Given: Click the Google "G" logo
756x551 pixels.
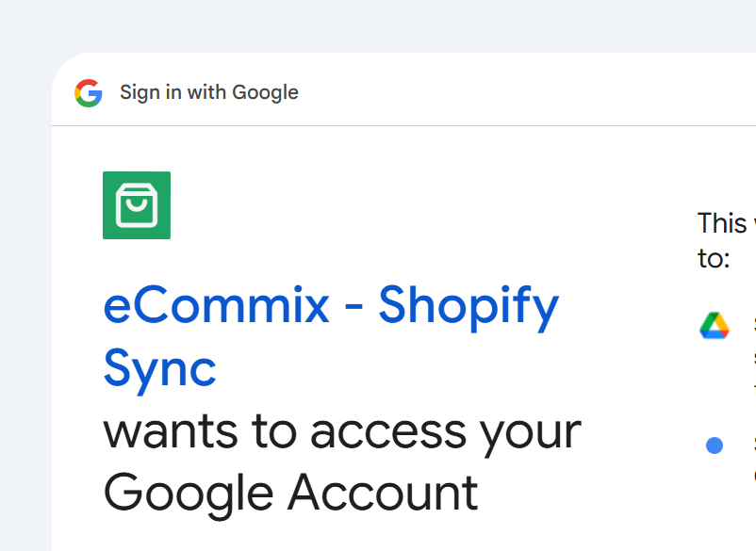Looking at the screenshot, I should [x=87, y=92].
